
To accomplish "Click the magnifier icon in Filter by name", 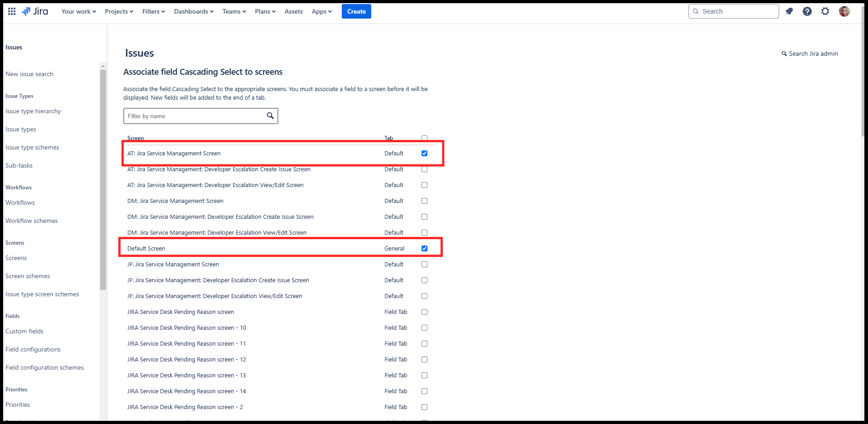I will click(270, 116).
